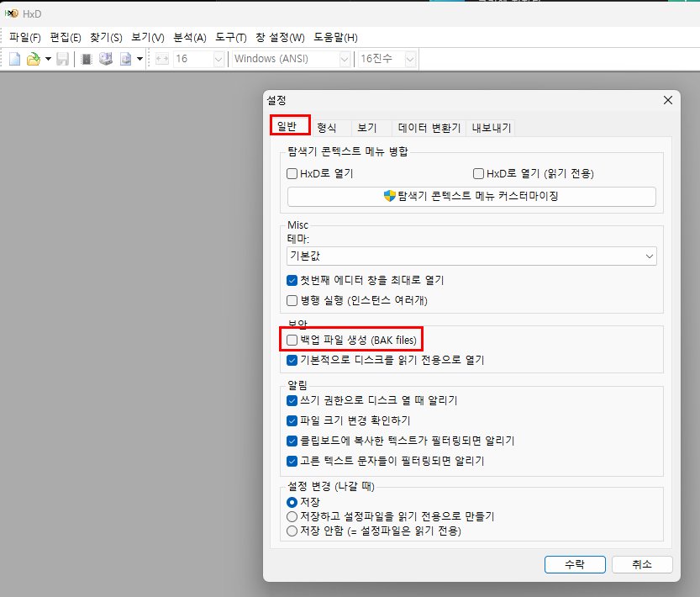Open the 편집(E) menu
700x597 pixels.
(66, 38)
